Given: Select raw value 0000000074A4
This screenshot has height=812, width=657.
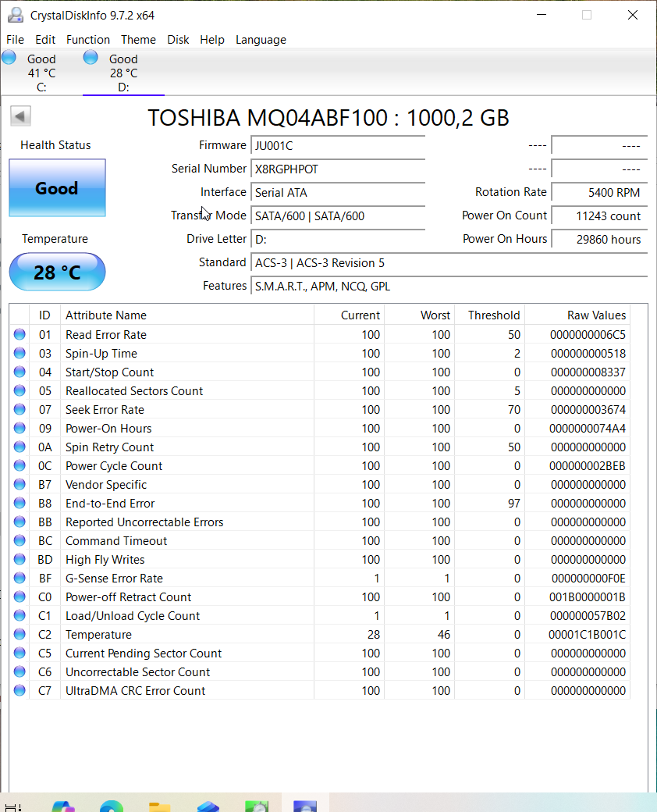Looking at the screenshot, I should click(587, 429).
